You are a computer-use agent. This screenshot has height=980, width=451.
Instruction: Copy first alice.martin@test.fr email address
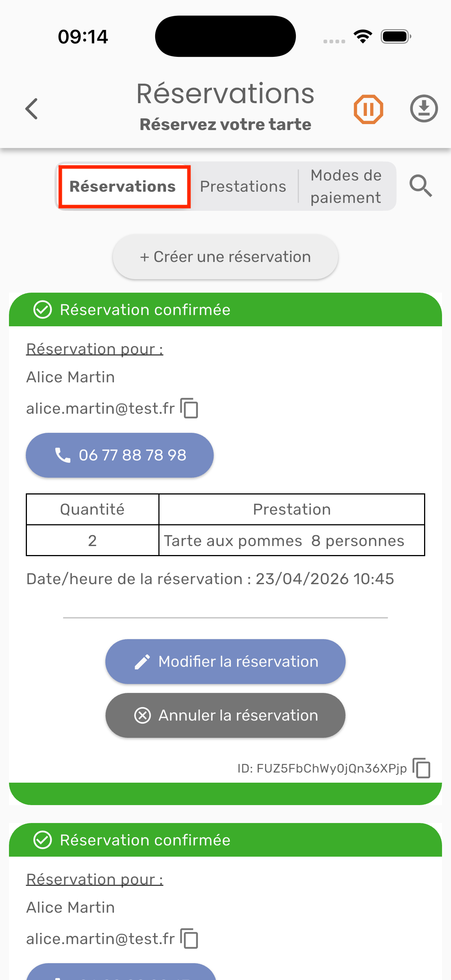point(189,408)
